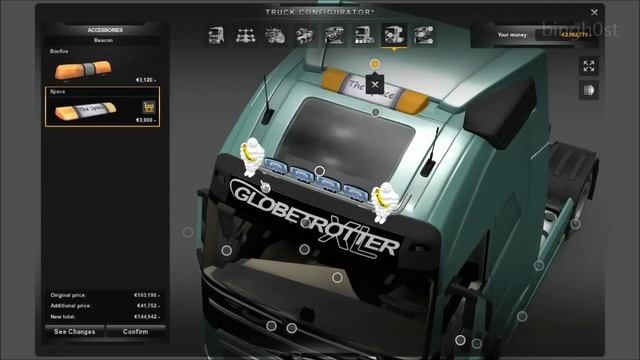Remove the installed beacon with the X button

[x=375, y=85]
